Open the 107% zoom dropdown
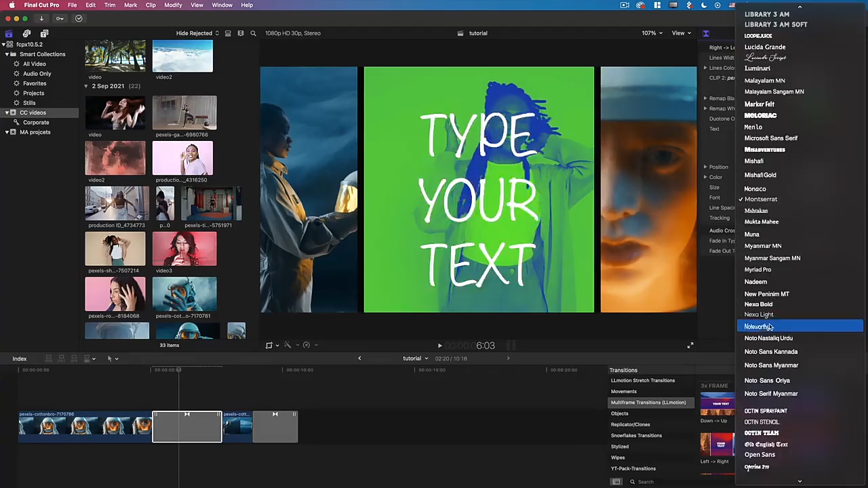 point(652,33)
